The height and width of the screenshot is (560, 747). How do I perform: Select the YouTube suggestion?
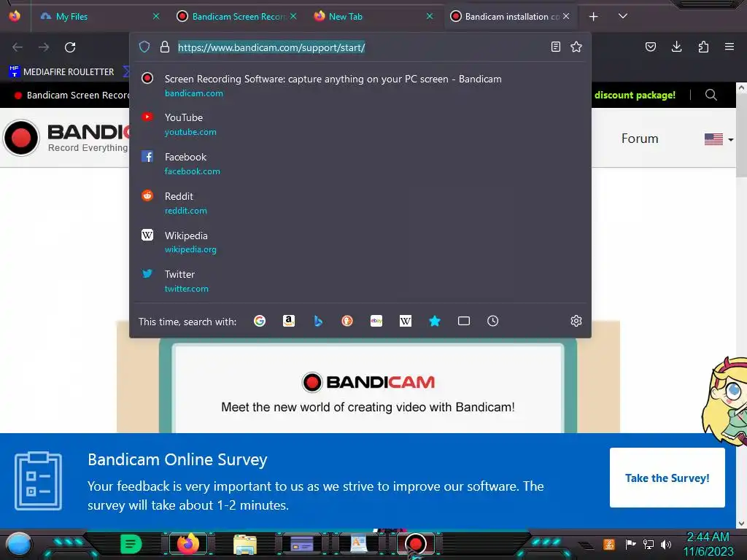(360, 124)
